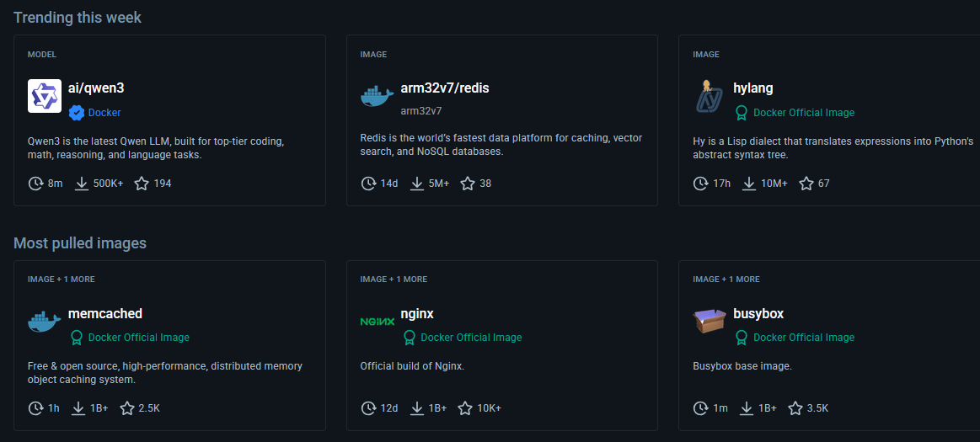Click the star icon on busybox card
The width and height of the screenshot is (980, 442).
pyautogui.click(x=795, y=408)
